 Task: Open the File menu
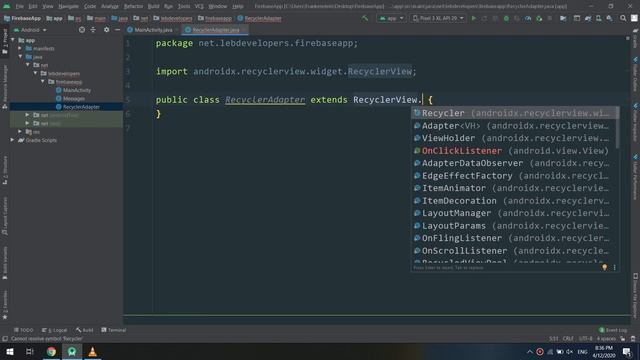[20, 7]
